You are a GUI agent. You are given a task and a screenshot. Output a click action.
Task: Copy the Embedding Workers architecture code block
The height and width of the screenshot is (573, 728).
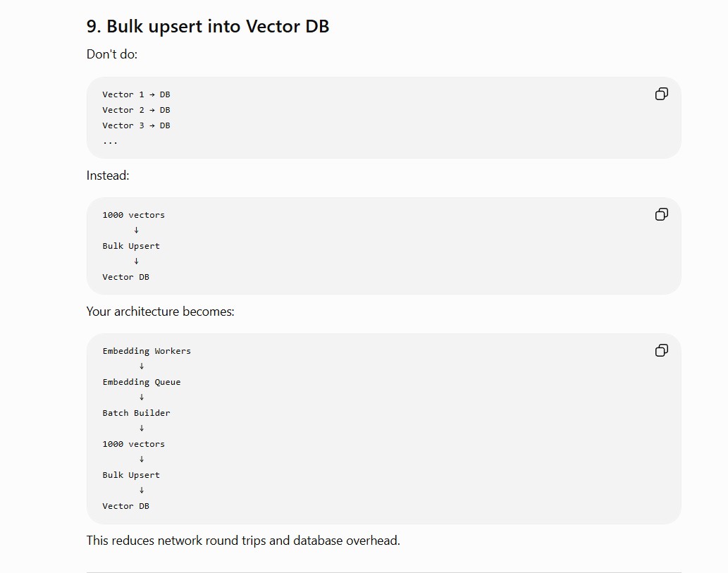tap(662, 350)
